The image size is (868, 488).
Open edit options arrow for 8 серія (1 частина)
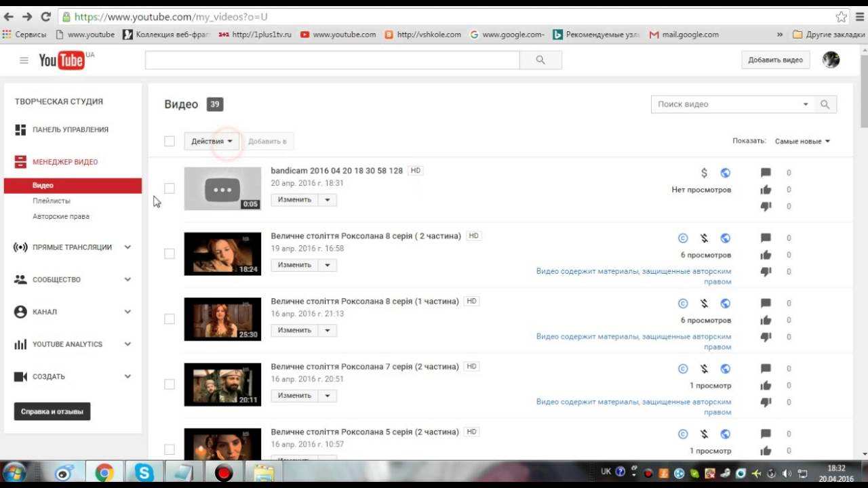[328, 330]
